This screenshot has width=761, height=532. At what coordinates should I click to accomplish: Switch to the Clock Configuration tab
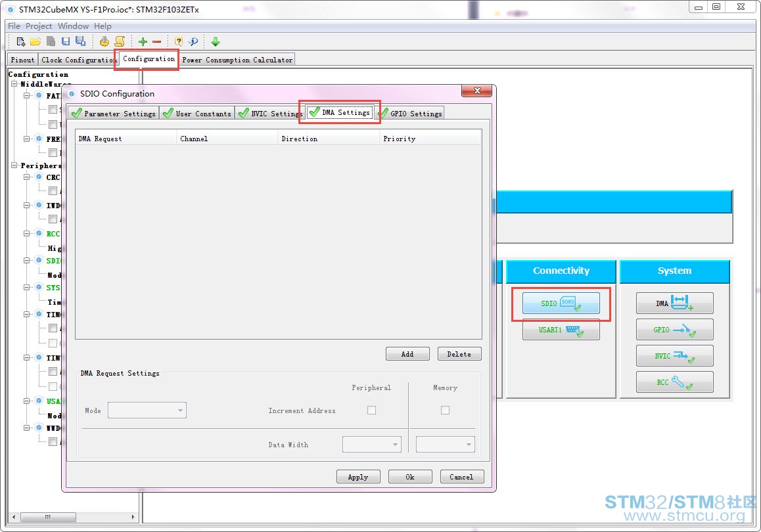tap(78, 60)
